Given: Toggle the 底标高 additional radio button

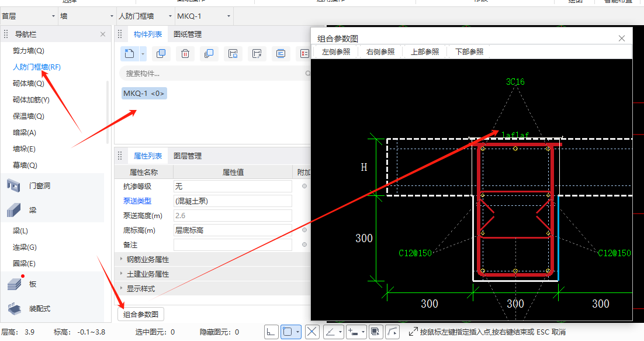Looking at the screenshot, I should click(304, 230).
